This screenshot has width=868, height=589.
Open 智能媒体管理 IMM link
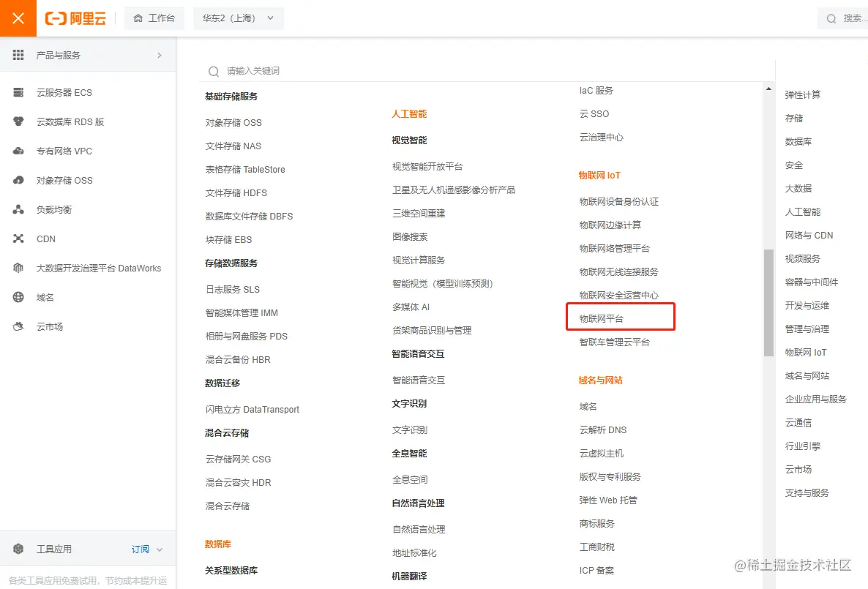pyautogui.click(x=242, y=312)
